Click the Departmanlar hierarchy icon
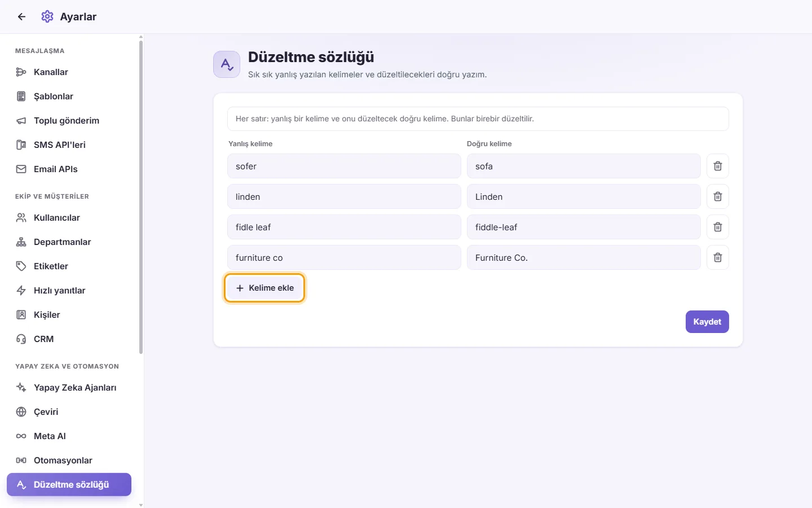This screenshot has width=812, height=508. pyautogui.click(x=21, y=242)
